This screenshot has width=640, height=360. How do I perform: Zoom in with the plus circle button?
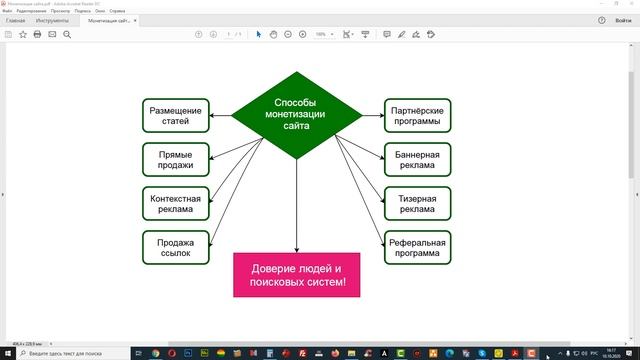click(x=302, y=34)
